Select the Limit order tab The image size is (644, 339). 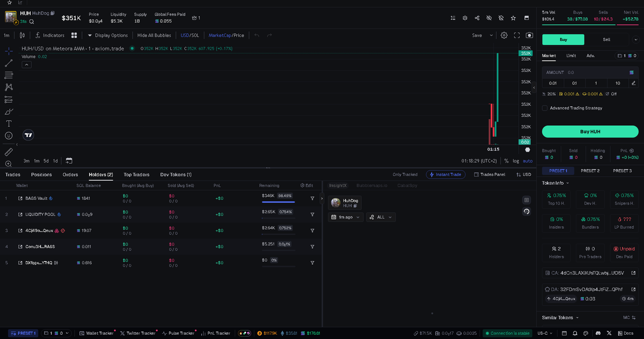[x=571, y=55]
